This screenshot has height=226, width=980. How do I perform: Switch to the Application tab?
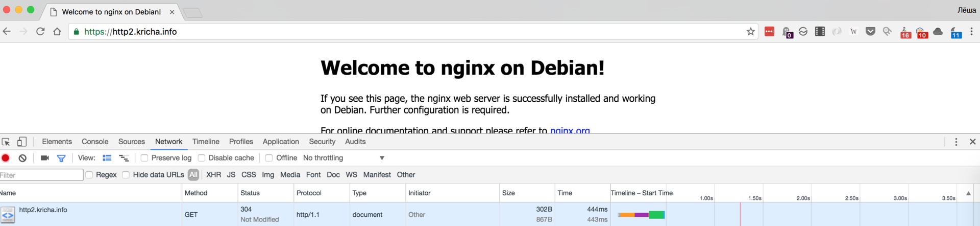281,142
